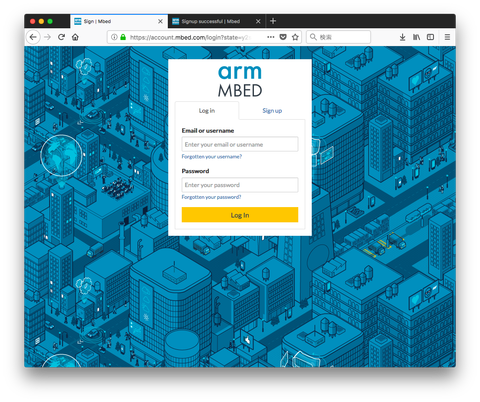Viewport: 480px width, 402px height.
Task: Click the magnifier icon in search box
Action: pyautogui.click(x=313, y=37)
